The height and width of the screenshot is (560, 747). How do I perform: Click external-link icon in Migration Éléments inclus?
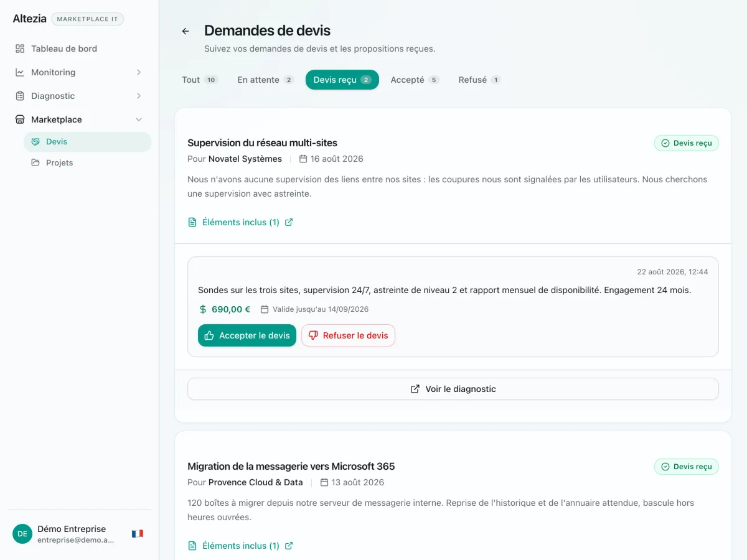point(289,546)
